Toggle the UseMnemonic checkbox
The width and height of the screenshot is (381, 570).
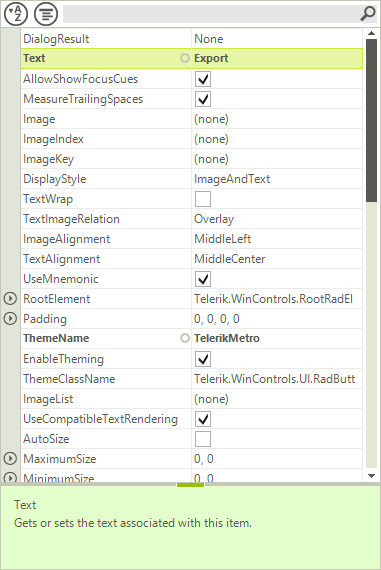[203, 279]
